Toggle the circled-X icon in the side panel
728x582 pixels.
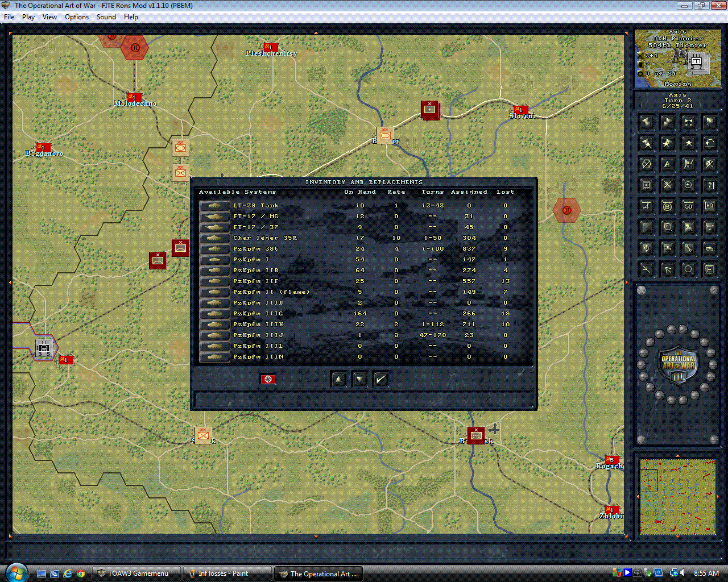646,164
